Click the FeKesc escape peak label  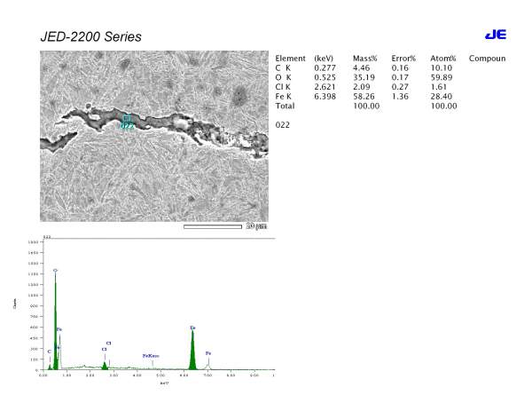(x=151, y=356)
